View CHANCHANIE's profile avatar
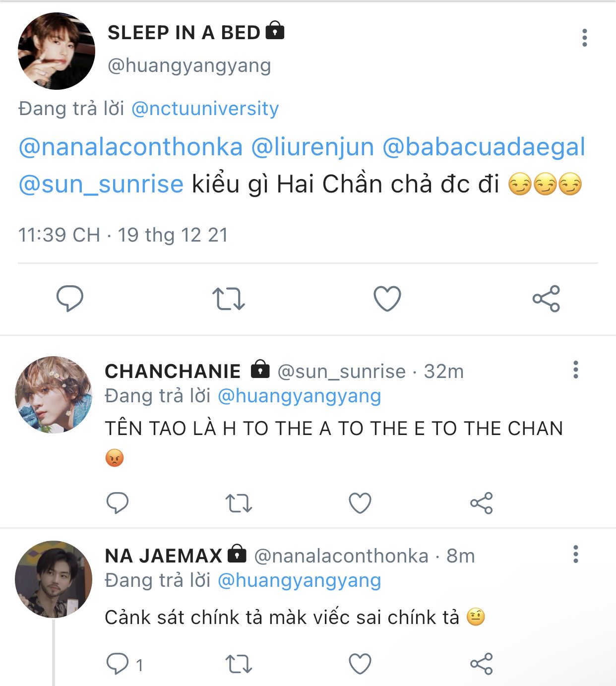The image size is (616, 686). coord(54,394)
